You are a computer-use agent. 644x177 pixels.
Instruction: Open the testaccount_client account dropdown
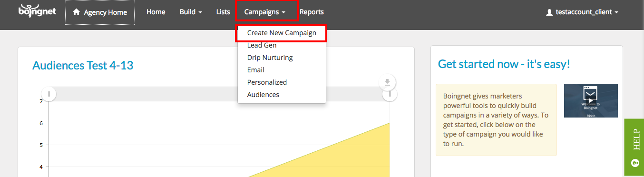(x=582, y=12)
